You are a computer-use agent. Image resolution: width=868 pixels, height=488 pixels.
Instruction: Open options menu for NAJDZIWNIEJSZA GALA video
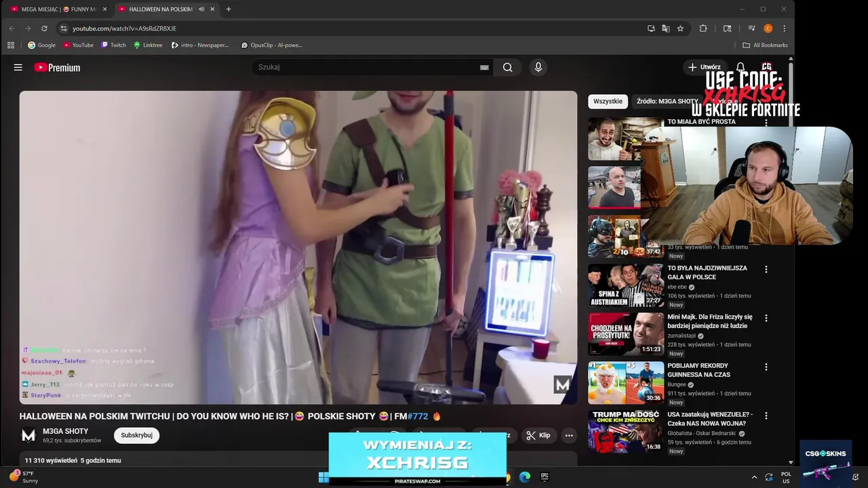[766, 269]
